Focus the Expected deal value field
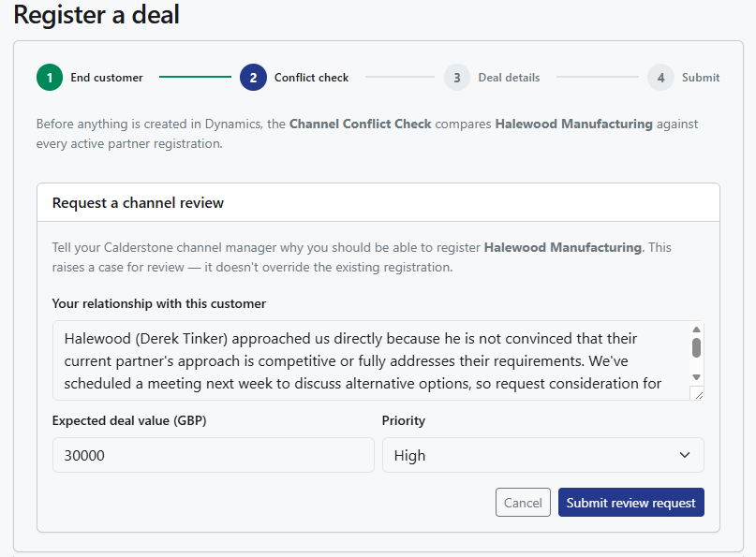Screen dimensions: 756x557 pyautogui.click(x=213, y=455)
